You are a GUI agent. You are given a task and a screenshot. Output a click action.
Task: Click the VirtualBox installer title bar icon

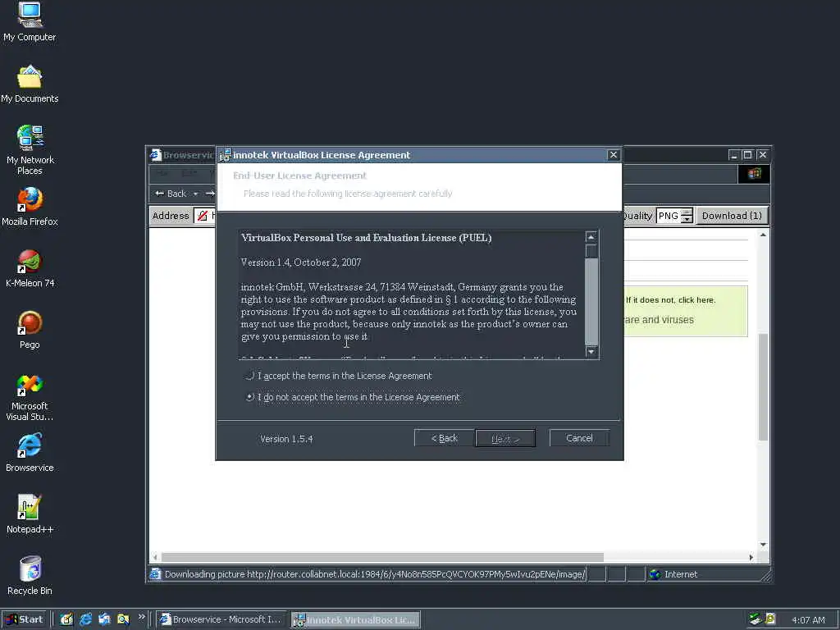(x=225, y=155)
